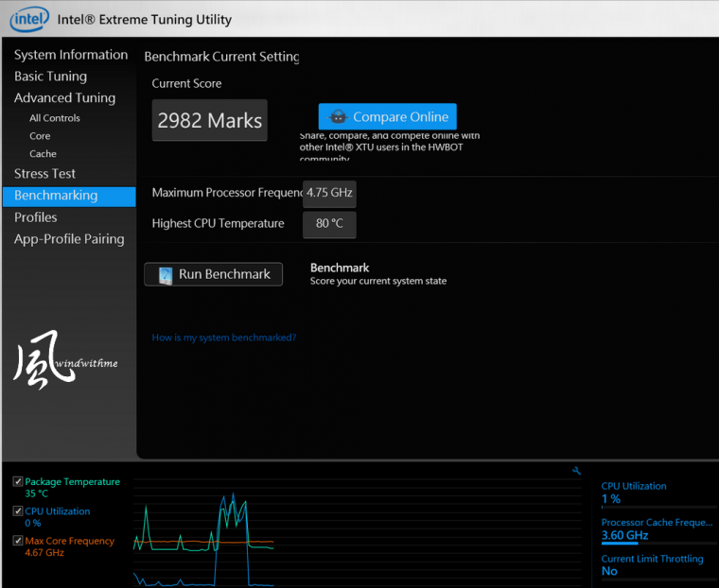
Task: Open the Profiles section
Action: (x=35, y=217)
